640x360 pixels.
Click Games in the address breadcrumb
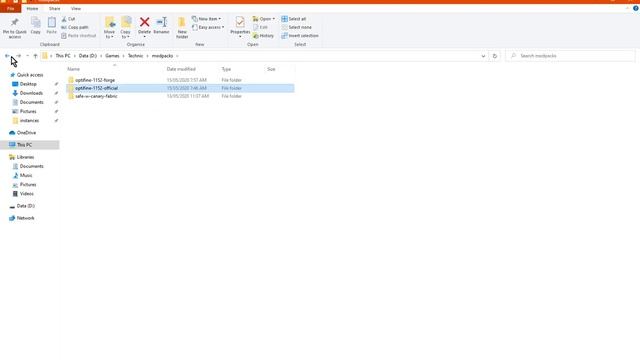(112, 56)
